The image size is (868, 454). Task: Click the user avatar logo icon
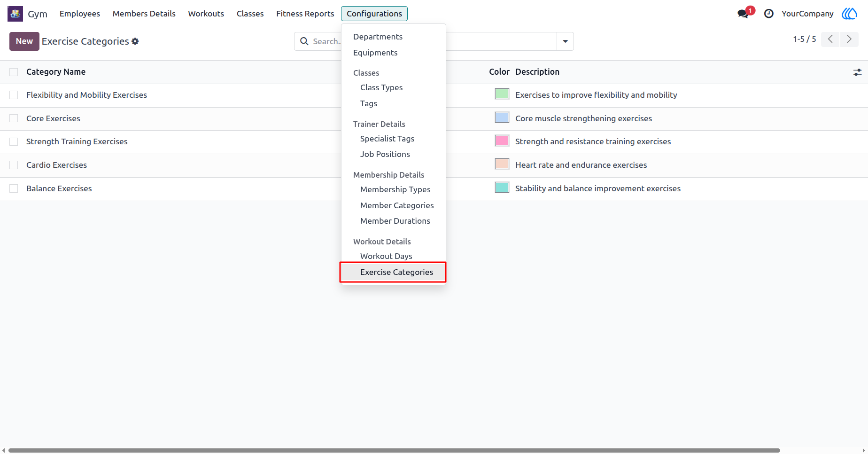pyautogui.click(x=849, y=14)
